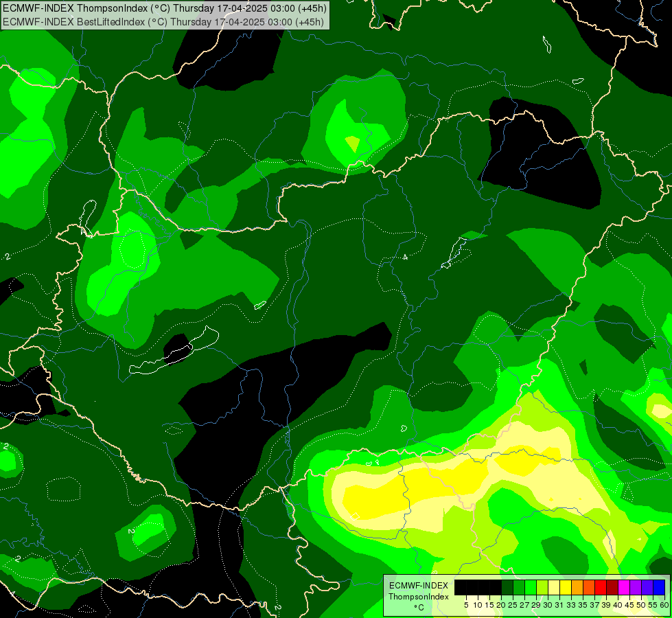Click the legend scale value 55
This screenshot has width=672, height=618.
pyautogui.click(x=652, y=605)
